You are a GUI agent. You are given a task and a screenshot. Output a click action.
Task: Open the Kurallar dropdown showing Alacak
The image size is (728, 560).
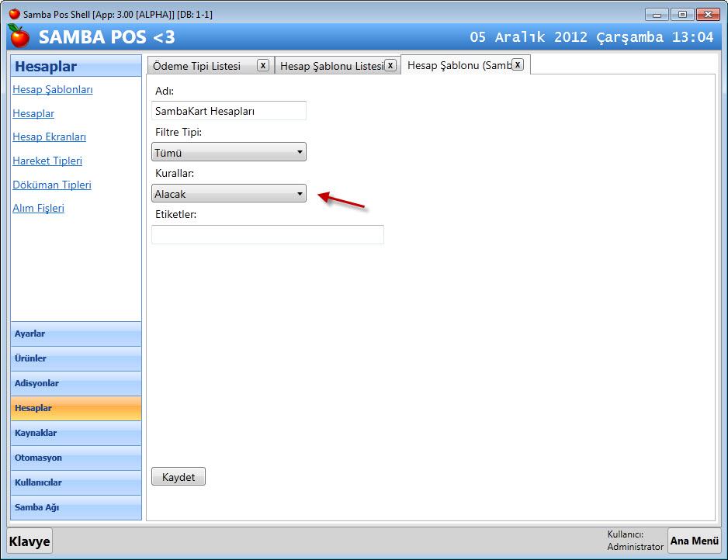229,194
